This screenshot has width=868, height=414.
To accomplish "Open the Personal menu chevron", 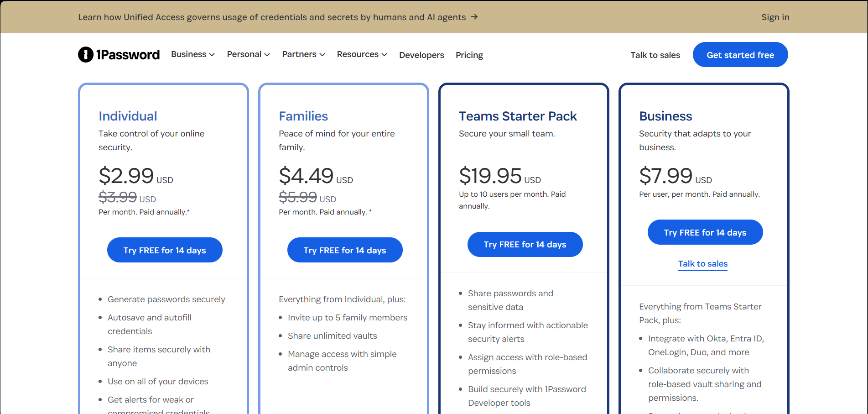I will coord(267,55).
